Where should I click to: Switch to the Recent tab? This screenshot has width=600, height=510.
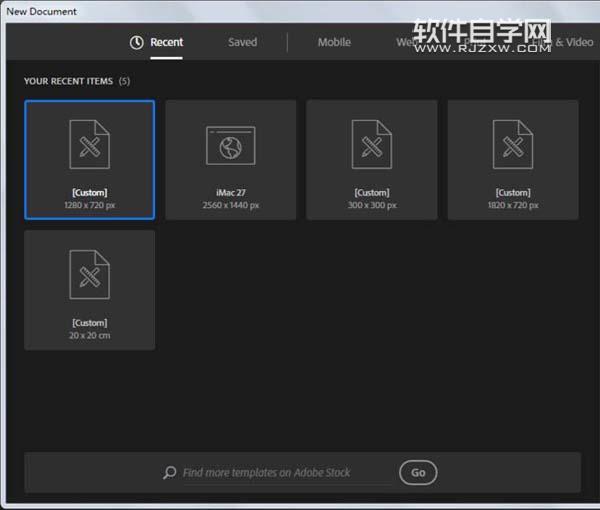[x=166, y=42]
